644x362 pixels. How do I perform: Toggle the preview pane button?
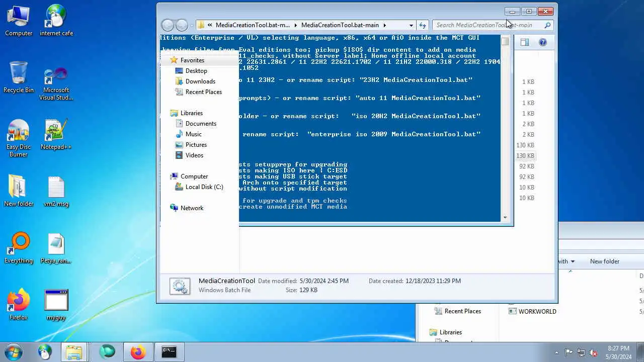click(x=525, y=42)
